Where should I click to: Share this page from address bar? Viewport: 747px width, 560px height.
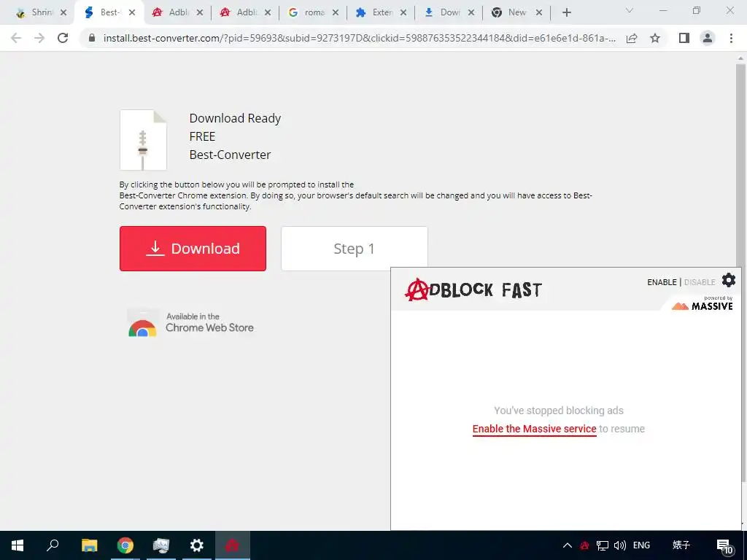pyautogui.click(x=632, y=38)
